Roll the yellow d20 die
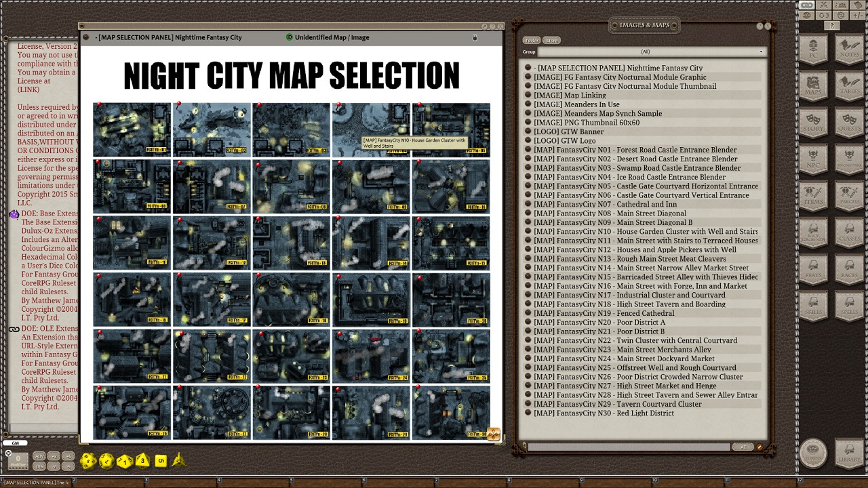 click(89, 460)
